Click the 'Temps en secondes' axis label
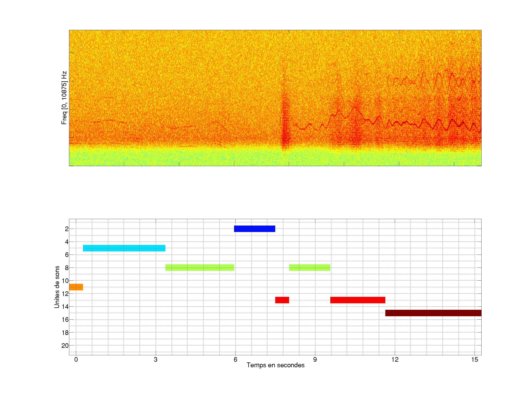The image size is (532, 399). [x=275, y=365]
